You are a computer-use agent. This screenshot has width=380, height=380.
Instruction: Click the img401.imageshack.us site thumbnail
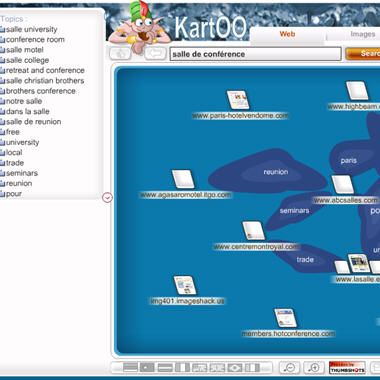(185, 285)
